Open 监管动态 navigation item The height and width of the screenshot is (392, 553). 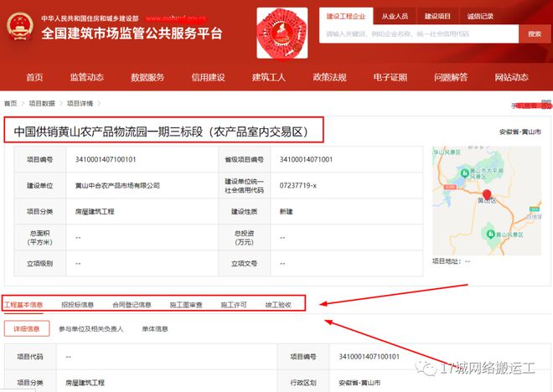(x=87, y=77)
